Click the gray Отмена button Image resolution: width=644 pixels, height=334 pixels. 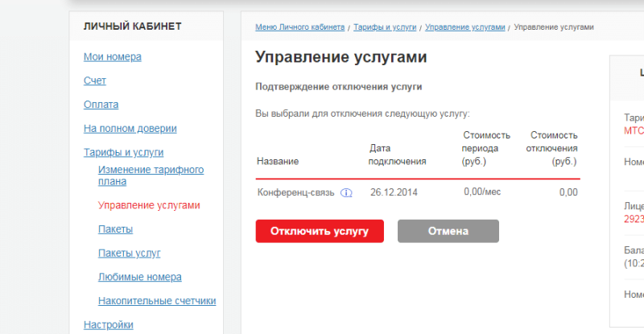pos(448,231)
